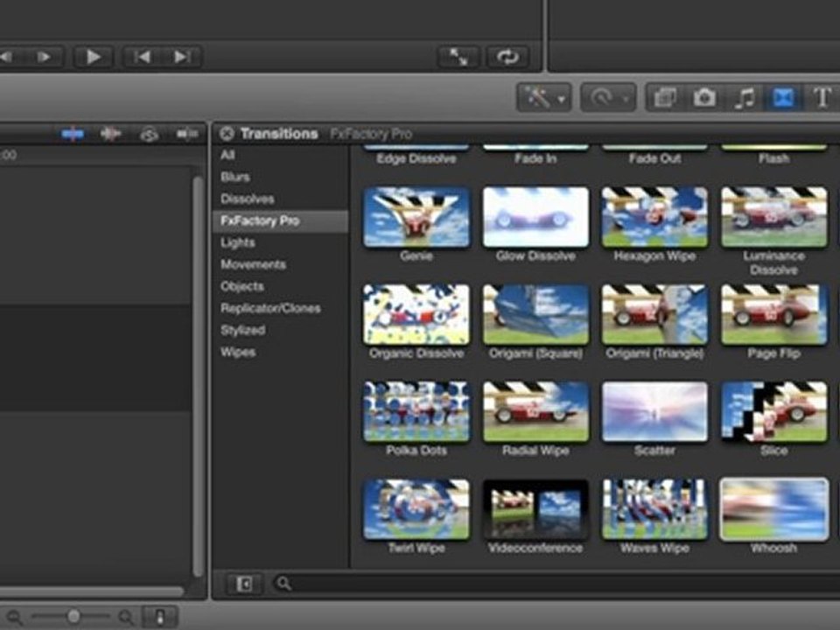Image resolution: width=840 pixels, height=630 pixels.
Task: Select the Lights category
Action: 237,242
